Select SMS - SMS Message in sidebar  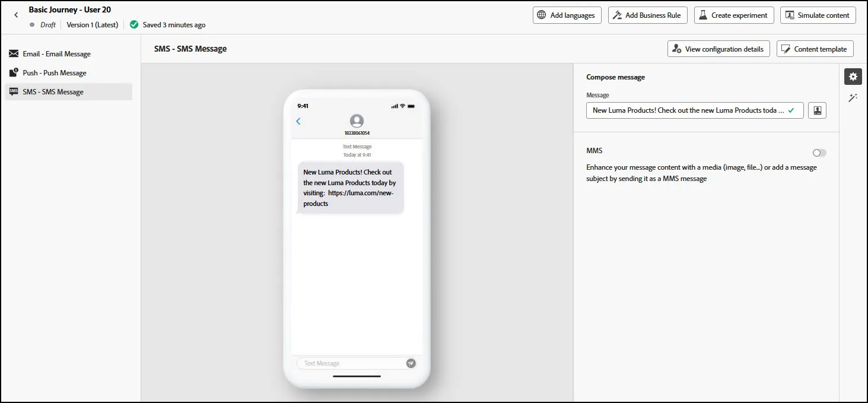[x=68, y=91]
